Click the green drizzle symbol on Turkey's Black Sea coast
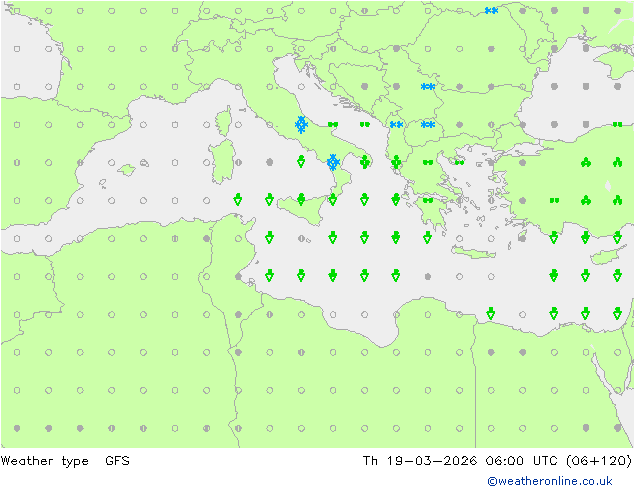The width and height of the screenshot is (634, 490). click(617, 125)
